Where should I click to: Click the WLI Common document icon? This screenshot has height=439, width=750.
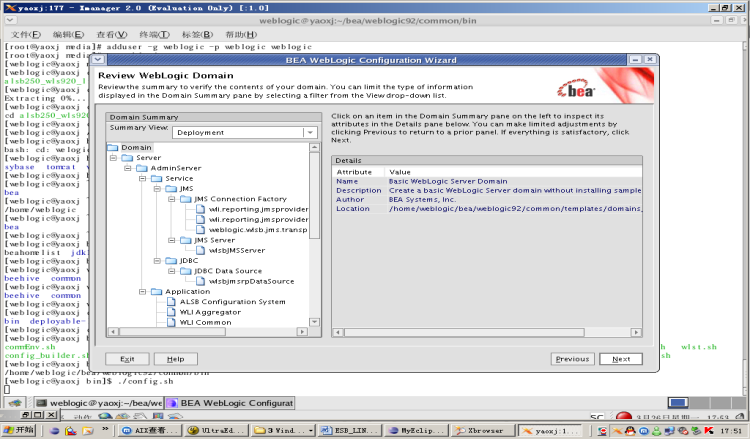click(x=171, y=322)
